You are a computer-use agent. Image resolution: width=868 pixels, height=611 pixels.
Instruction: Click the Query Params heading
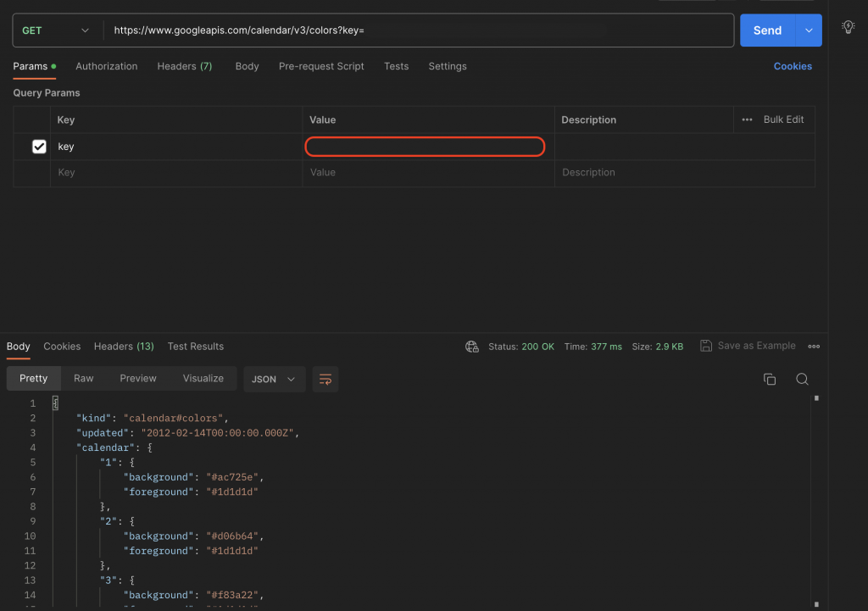47,93
